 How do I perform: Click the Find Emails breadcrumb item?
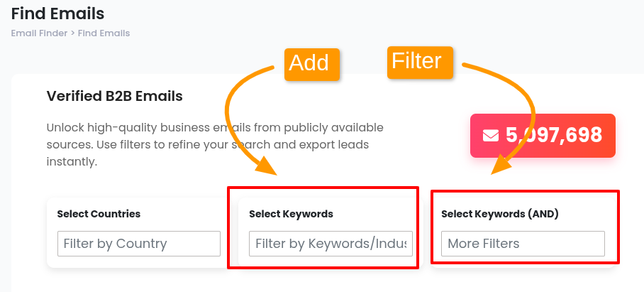[104, 33]
